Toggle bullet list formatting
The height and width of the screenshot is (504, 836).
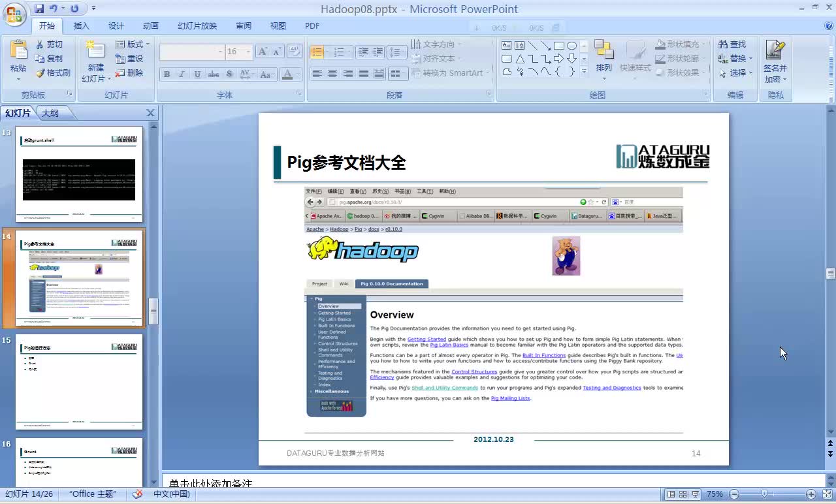317,52
